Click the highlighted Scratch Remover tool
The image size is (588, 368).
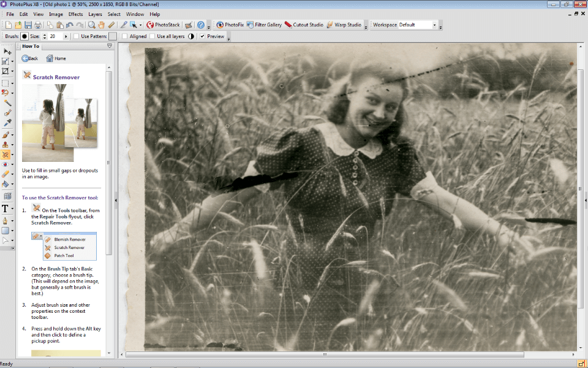tap(6, 155)
